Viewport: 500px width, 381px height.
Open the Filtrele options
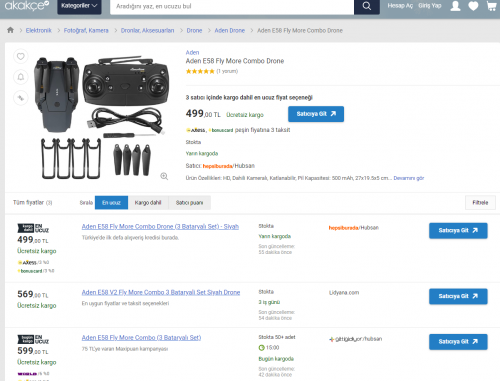tap(480, 203)
